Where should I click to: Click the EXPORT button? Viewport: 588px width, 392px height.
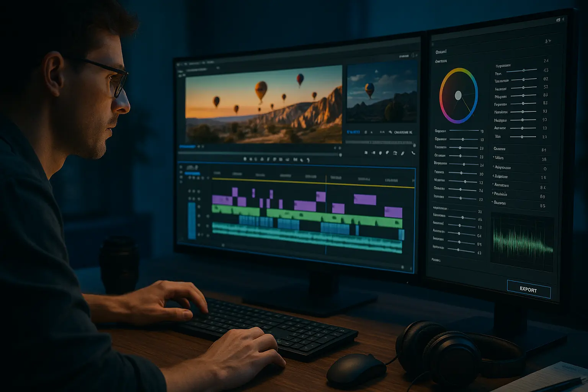click(529, 289)
